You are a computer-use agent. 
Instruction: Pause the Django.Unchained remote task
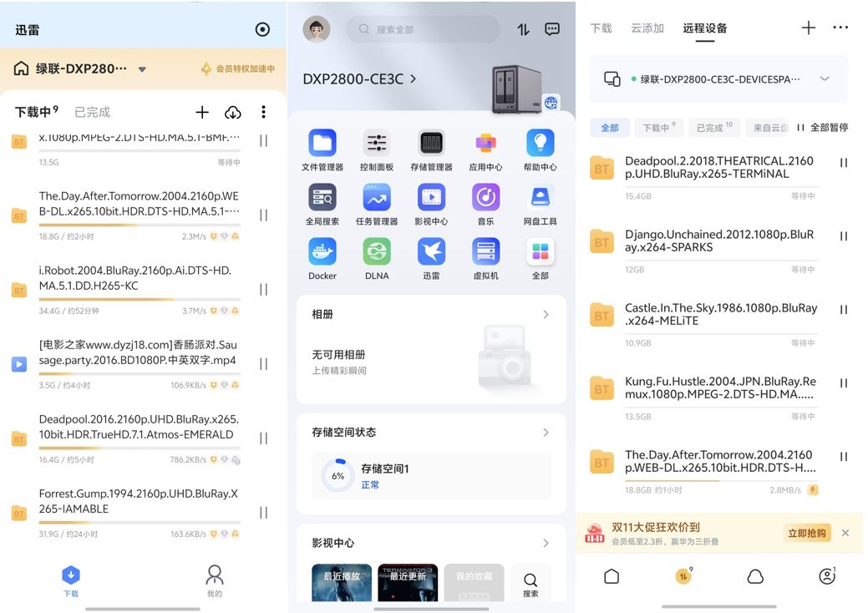[x=844, y=236]
